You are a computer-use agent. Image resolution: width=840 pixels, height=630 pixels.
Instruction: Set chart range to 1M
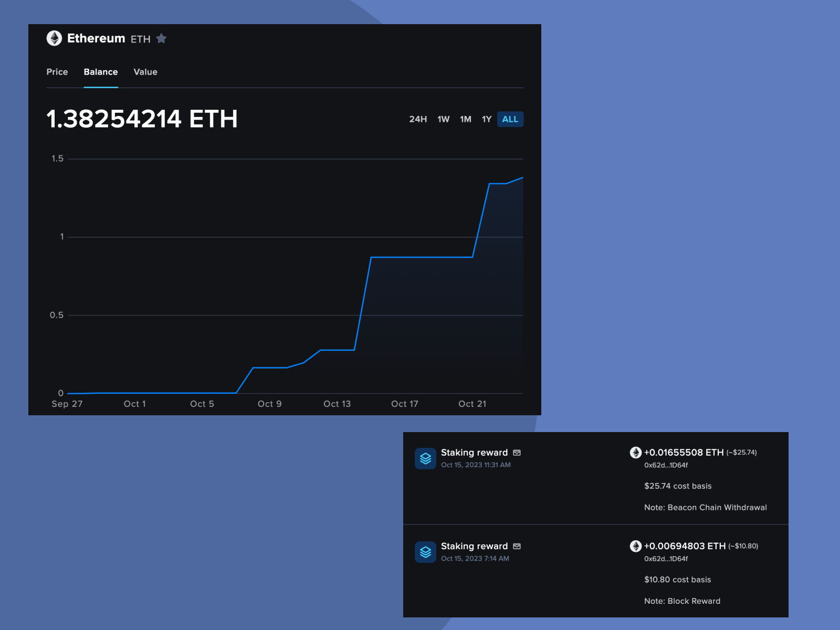pyautogui.click(x=466, y=119)
